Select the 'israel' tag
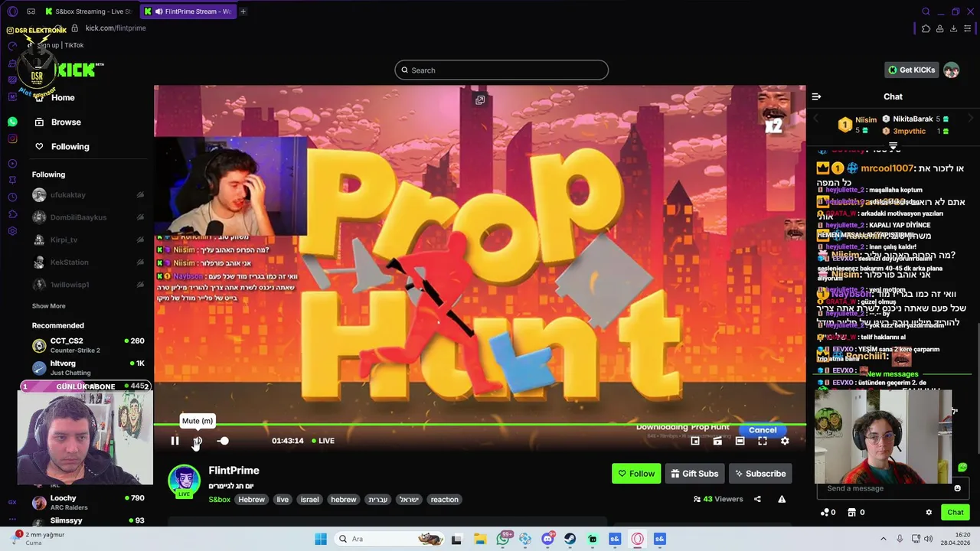The height and width of the screenshot is (551, 980). [309, 500]
